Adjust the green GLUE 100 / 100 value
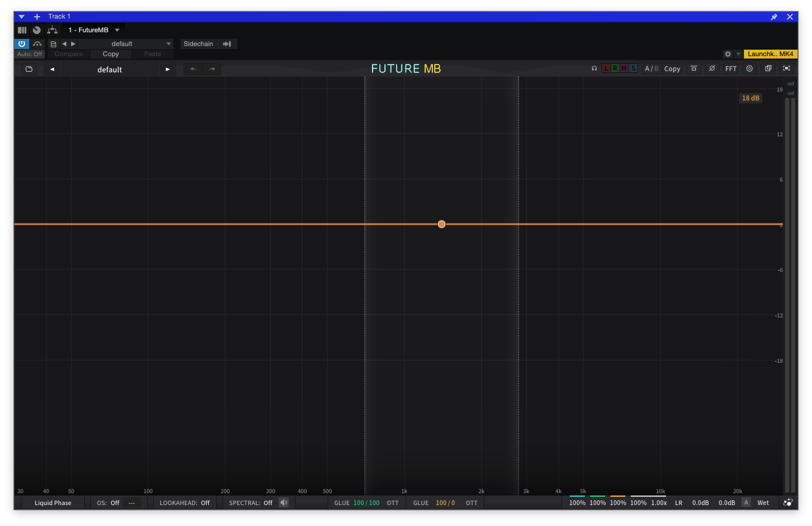This screenshot has height=526, width=812. tap(367, 503)
